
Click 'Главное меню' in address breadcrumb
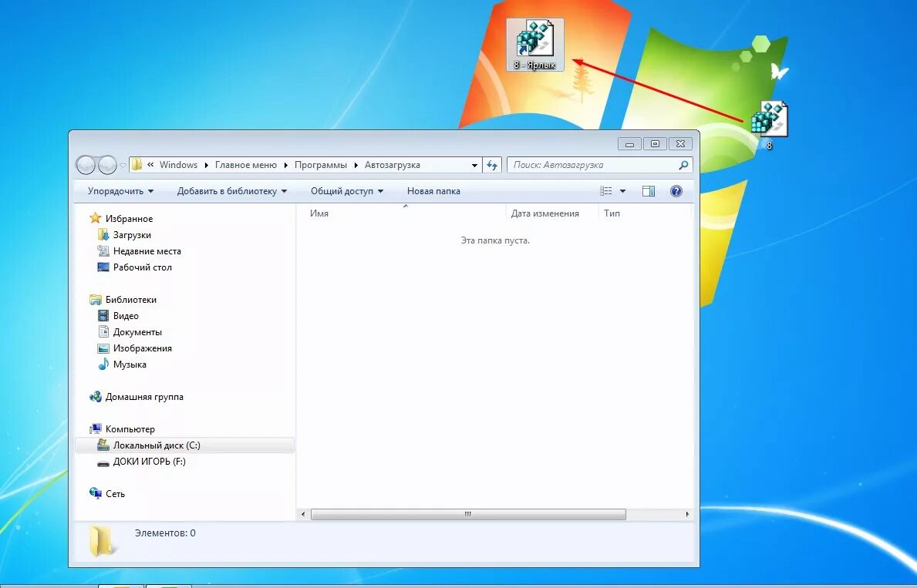point(245,165)
